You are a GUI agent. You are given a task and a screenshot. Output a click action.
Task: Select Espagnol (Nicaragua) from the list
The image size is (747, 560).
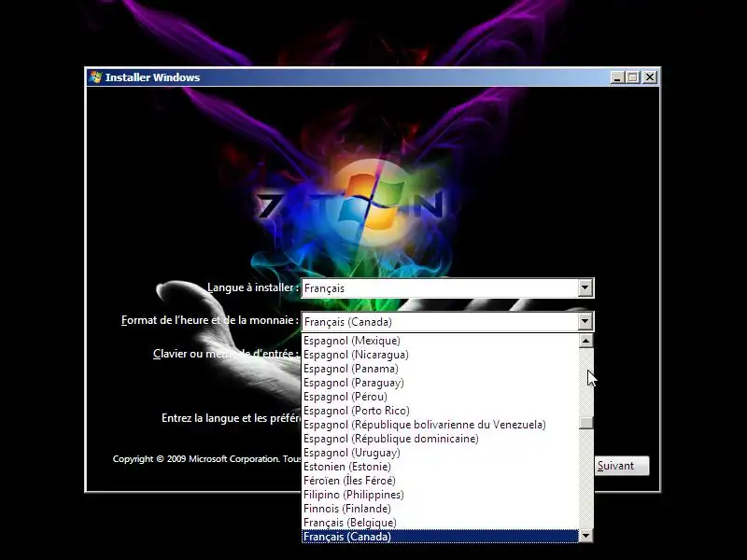click(440, 355)
